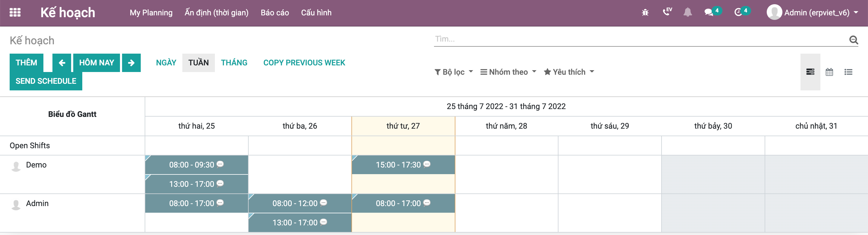Open the phone call icon
This screenshot has height=235, width=868.
click(x=667, y=12)
